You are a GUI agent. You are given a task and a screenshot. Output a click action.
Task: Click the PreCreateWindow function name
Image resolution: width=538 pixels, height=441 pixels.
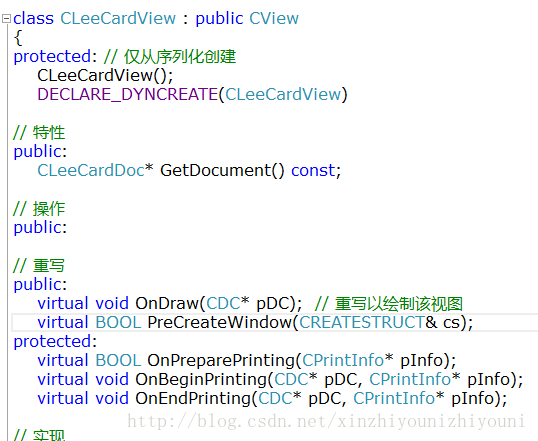coord(219,323)
